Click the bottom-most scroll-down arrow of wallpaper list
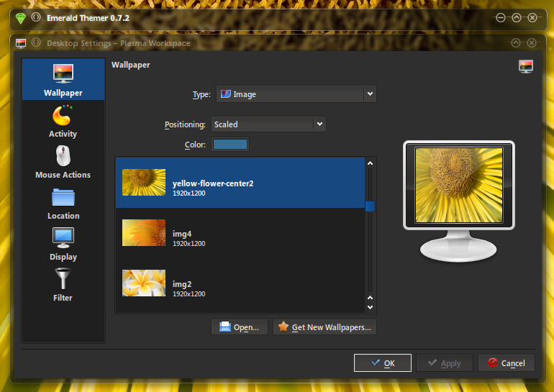The width and height of the screenshot is (554, 392). (370, 307)
